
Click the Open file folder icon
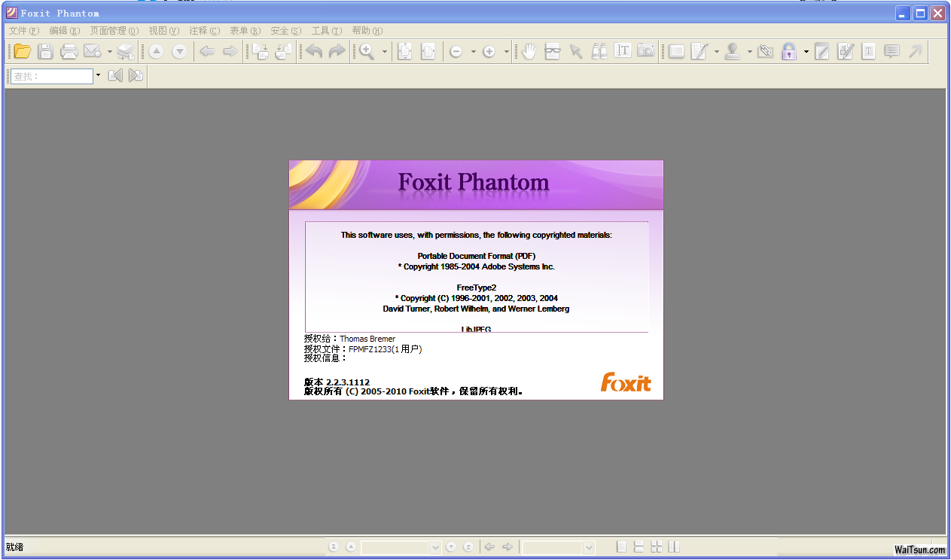(x=22, y=51)
